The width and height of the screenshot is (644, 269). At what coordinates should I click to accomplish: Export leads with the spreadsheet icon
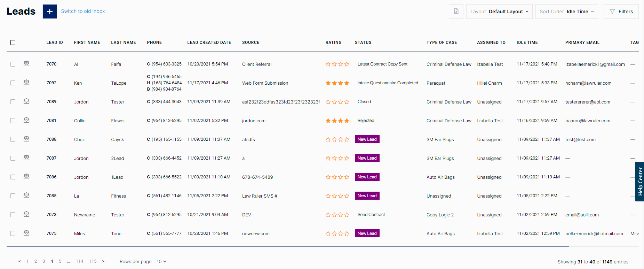click(456, 11)
